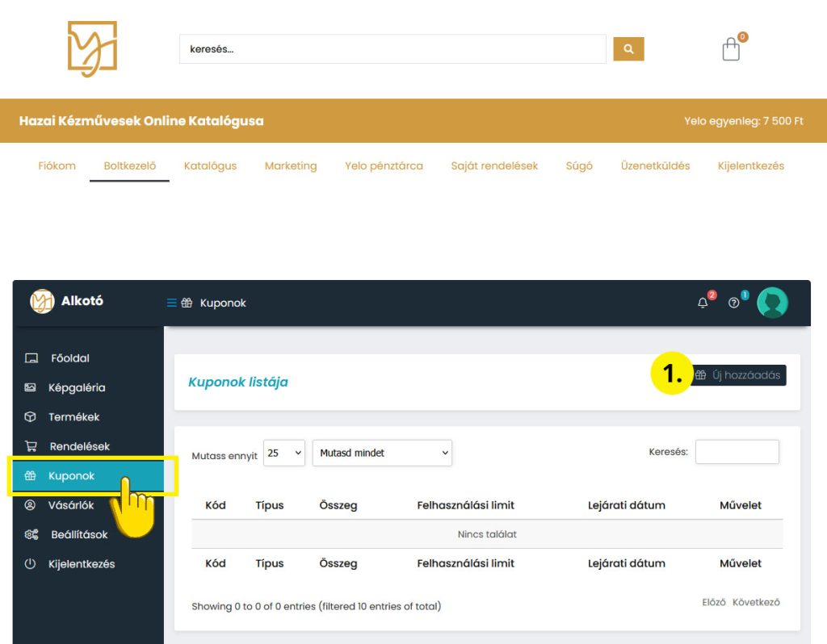Open the Marketing menu item
The height and width of the screenshot is (644, 827).
tap(291, 165)
